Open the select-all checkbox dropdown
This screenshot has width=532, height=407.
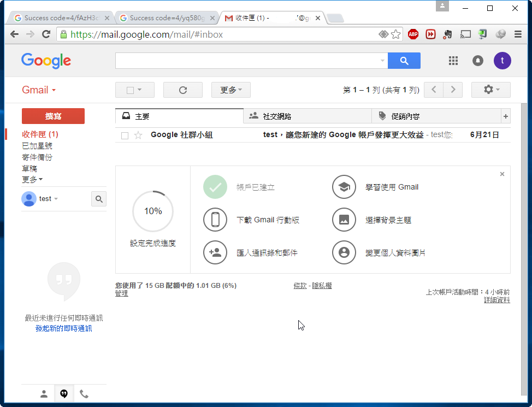click(135, 90)
